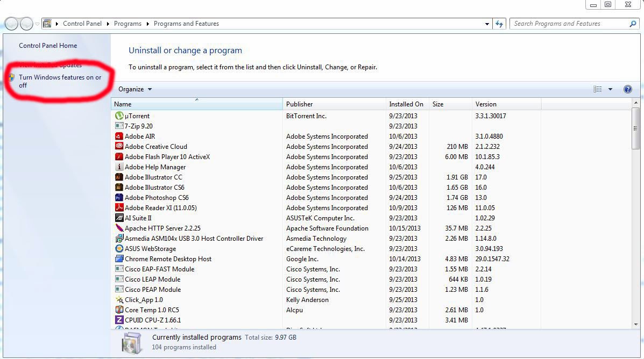Open the recent pages dropdown arrow
The width and height of the screenshot is (644, 359).
pos(37,24)
